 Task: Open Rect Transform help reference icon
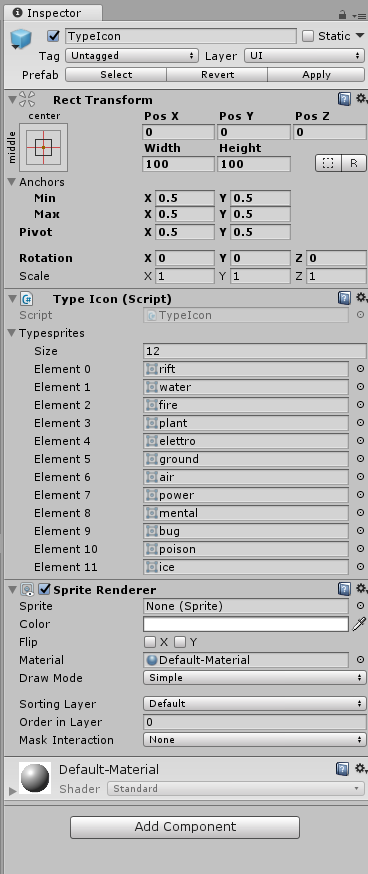click(x=345, y=99)
